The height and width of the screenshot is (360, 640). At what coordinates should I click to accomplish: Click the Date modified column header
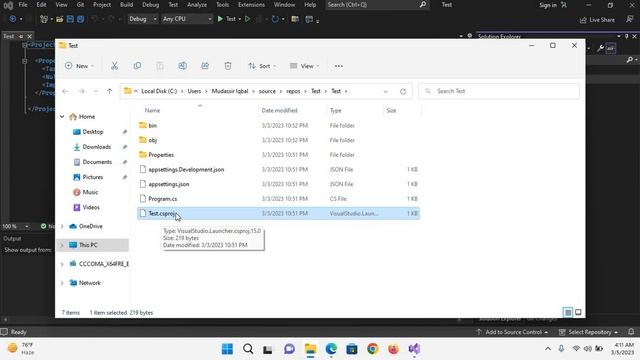[280, 111]
